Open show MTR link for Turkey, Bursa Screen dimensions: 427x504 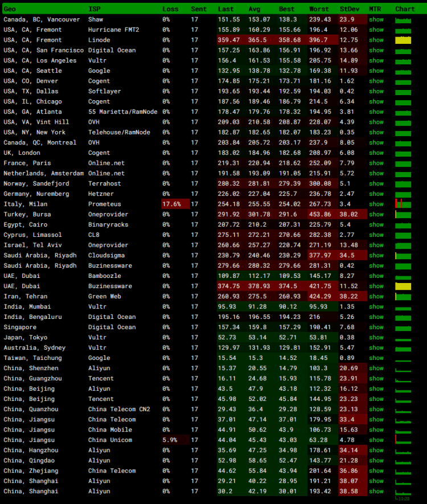(x=376, y=214)
